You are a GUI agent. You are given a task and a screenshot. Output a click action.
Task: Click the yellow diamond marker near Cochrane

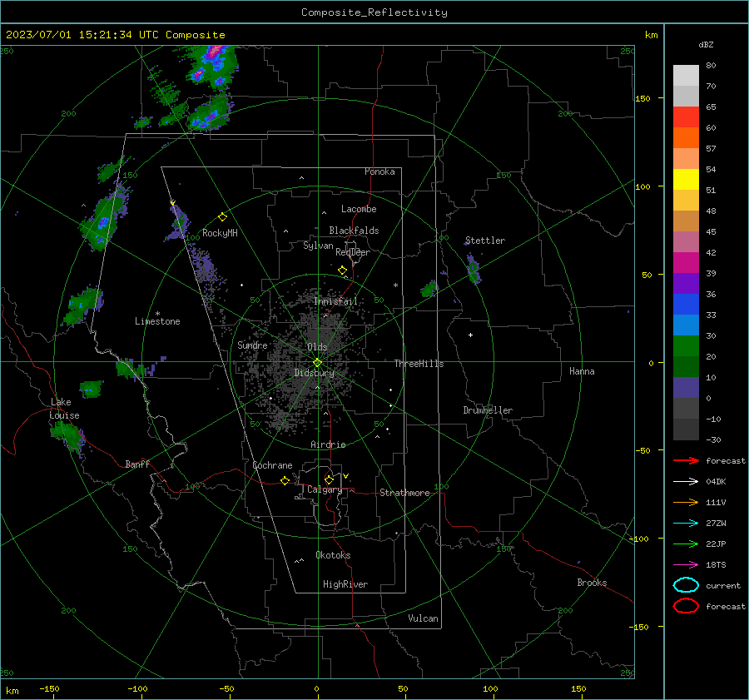285,481
